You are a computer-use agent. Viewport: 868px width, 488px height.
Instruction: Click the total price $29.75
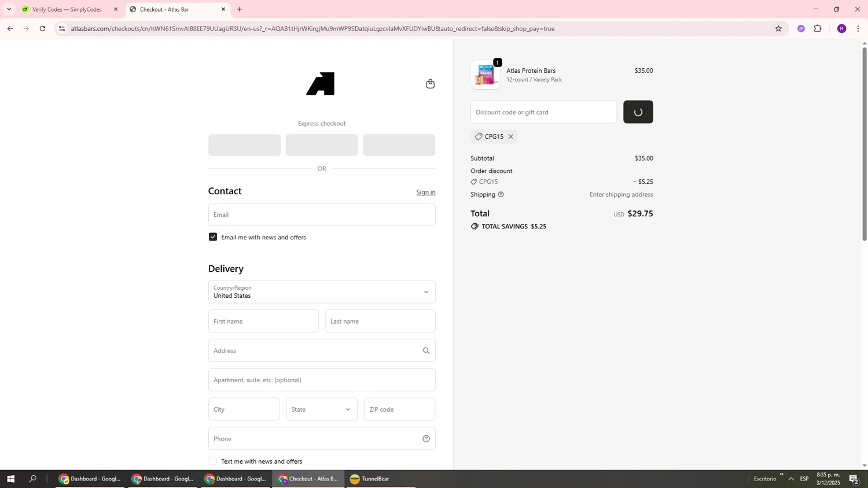(x=640, y=213)
